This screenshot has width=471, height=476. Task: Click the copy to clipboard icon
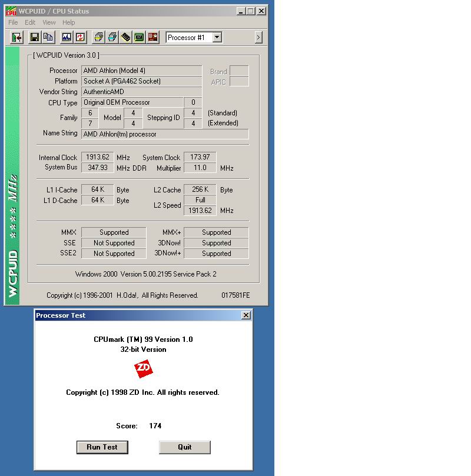tap(48, 37)
